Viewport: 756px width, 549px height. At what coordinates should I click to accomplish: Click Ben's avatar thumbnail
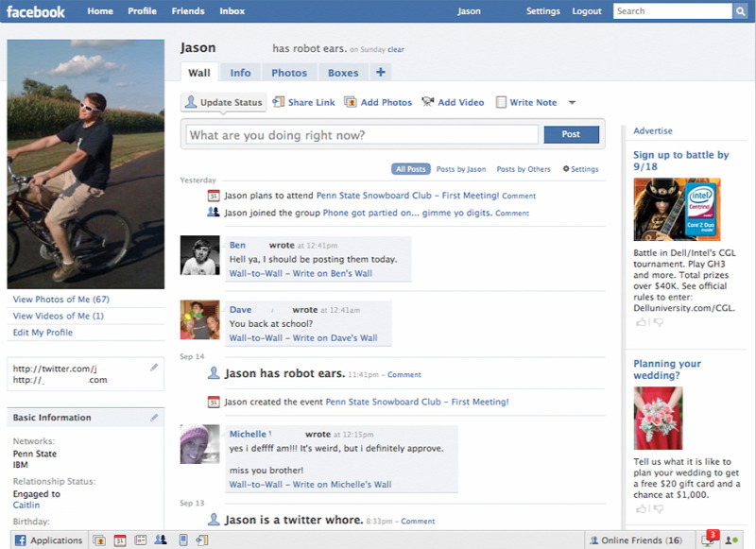(x=200, y=255)
